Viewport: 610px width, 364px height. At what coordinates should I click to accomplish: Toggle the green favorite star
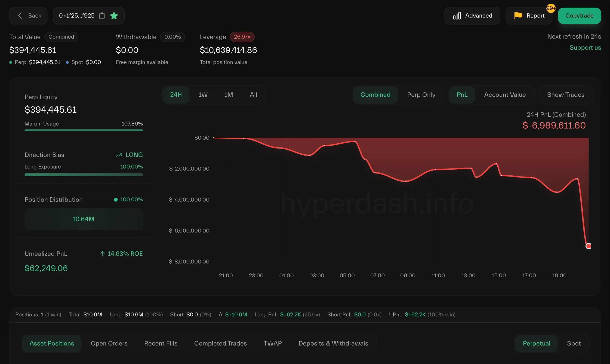(x=114, y=16)
